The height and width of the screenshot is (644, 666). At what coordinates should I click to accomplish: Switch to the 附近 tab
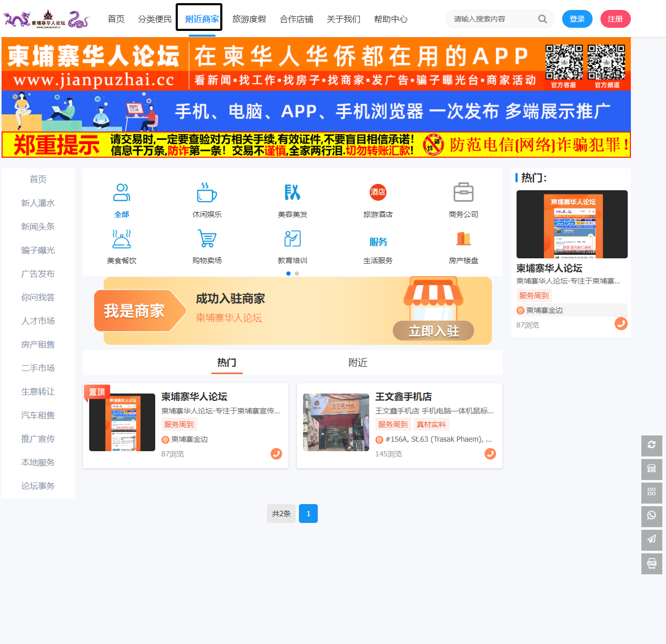[358, 363]
